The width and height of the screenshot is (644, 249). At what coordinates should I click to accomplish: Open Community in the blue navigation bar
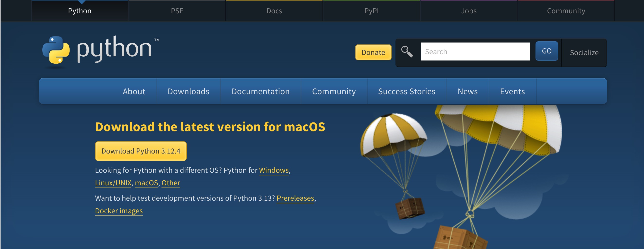tap(334, 91)
